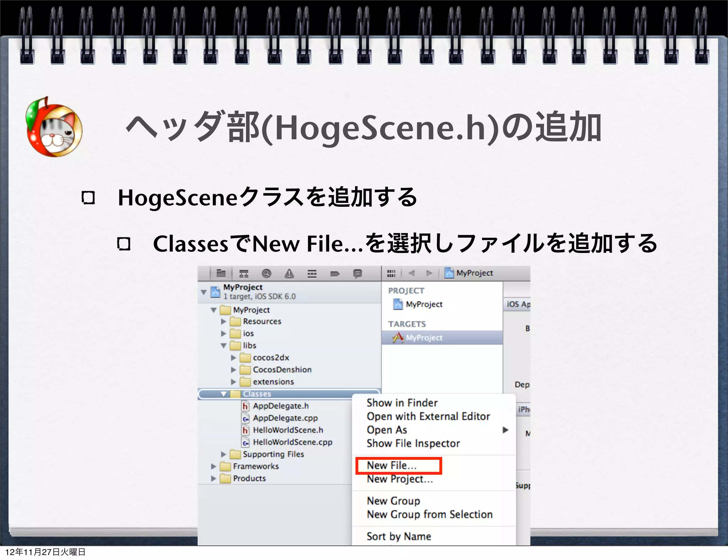Click the AppDelegate.cpp source file icon

point(245,418)
